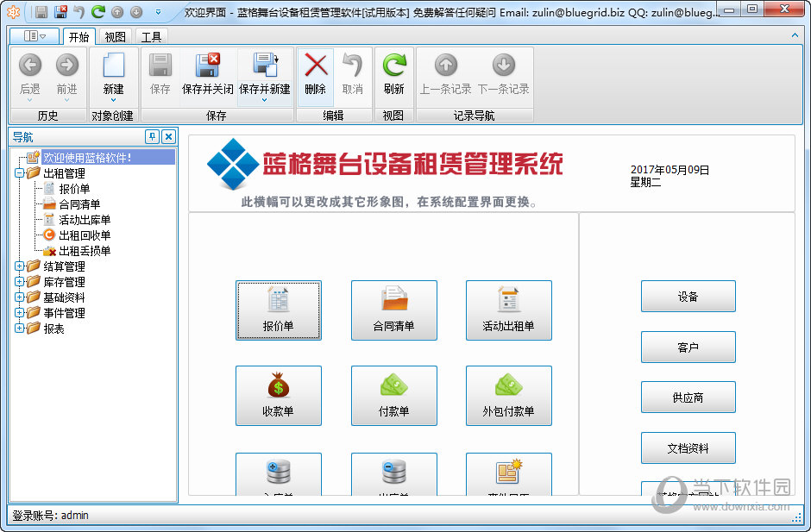The height and width of the screenshot is (532, 811).
Task: Open 活动出库单 in navigation tree
Action: click(x=85, y=220)
